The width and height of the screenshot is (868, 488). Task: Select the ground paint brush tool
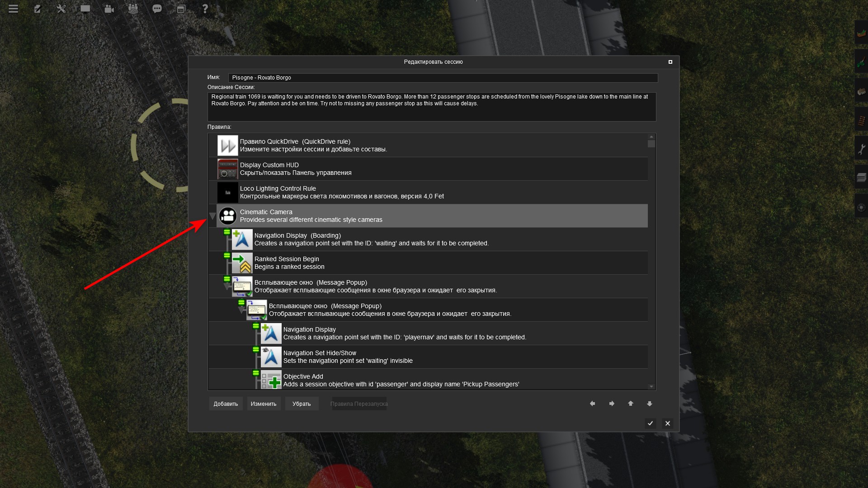click(861, 62)
